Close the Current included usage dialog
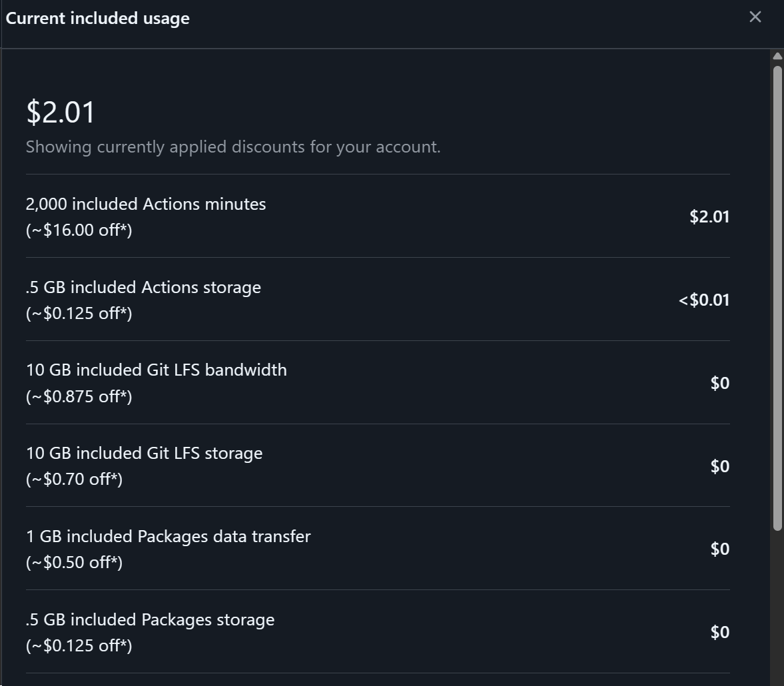The width and height of the screenshot is (784, 686). [x=755, y=17]
